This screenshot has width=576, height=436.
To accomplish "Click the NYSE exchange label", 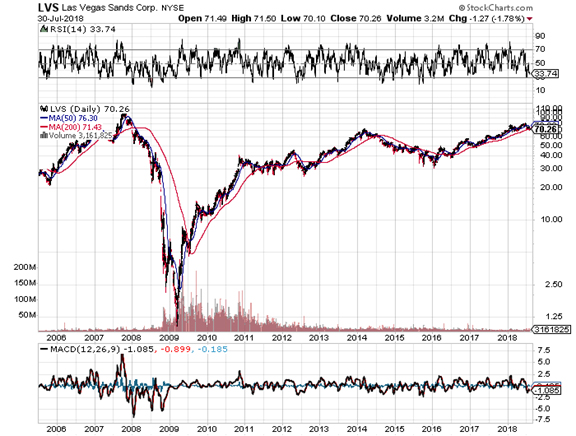I will click(173, 8).
